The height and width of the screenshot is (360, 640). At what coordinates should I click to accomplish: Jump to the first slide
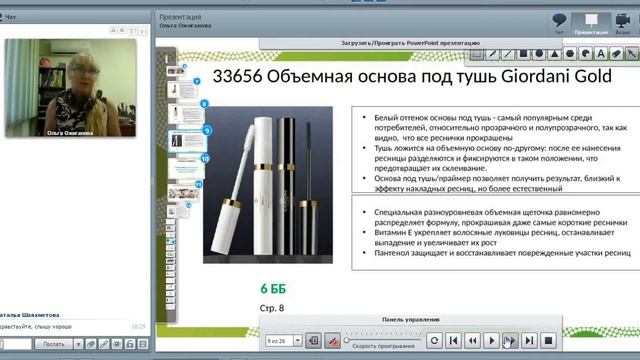(453, 340)
